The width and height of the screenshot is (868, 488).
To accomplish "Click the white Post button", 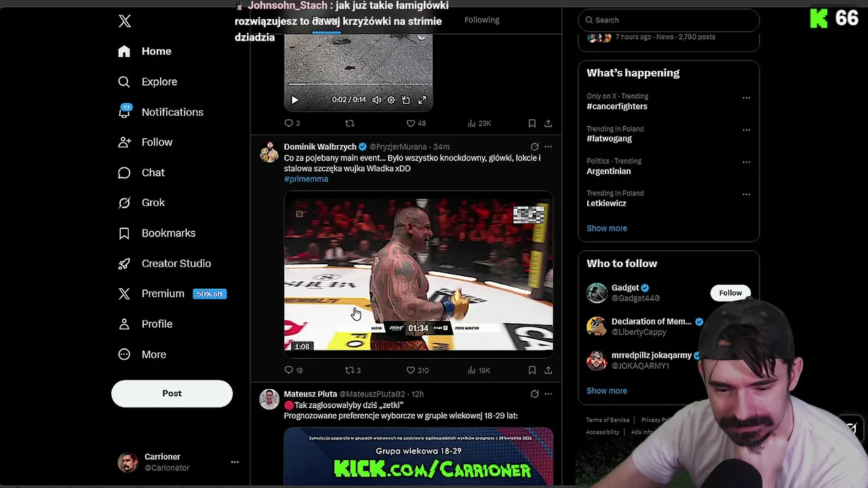I will coord(172,393).
